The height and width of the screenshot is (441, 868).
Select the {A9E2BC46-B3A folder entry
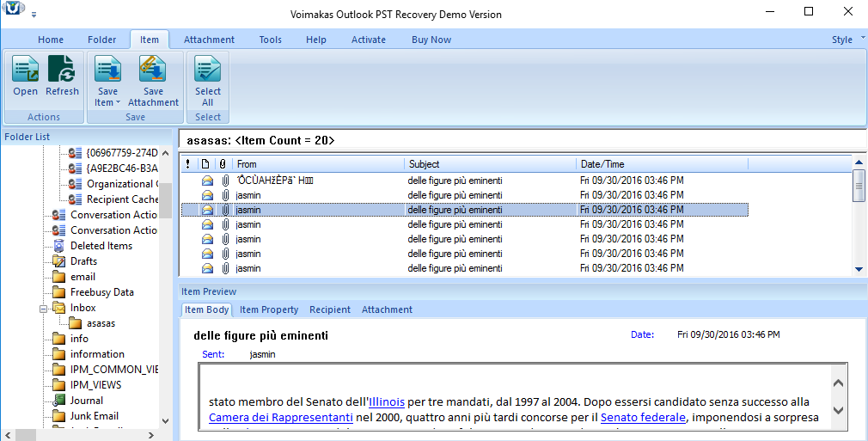[x=122, y=168]
